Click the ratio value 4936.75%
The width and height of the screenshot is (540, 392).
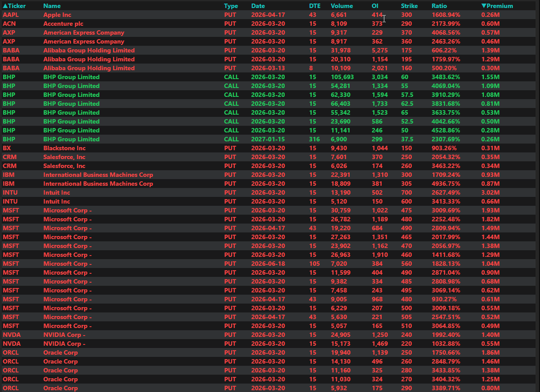pos(446,184)
